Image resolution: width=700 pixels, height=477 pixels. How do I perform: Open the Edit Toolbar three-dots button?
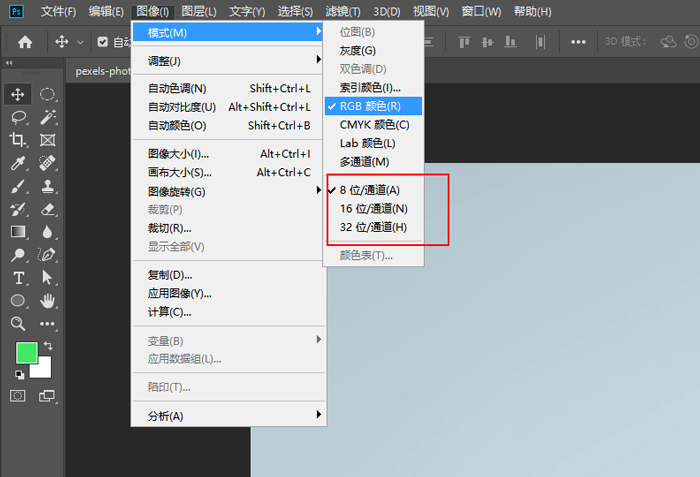coord(47,324)
